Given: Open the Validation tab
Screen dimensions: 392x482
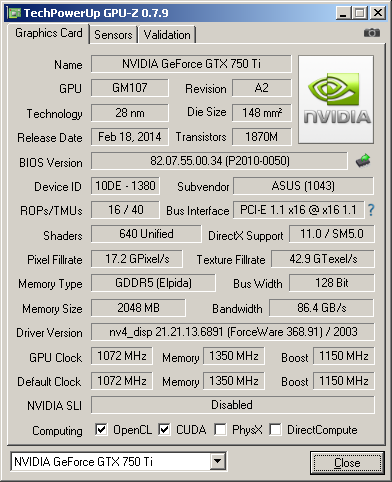Looking at the screenshot, I should tap(167, 35).
